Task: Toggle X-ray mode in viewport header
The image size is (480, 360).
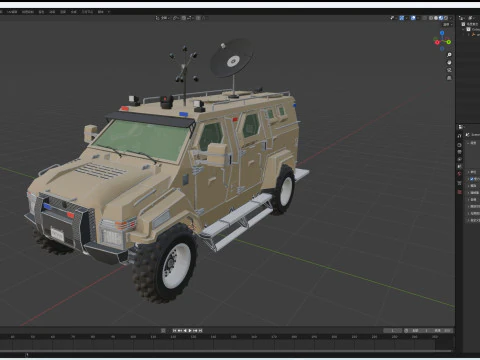Action: click(425, 18)
